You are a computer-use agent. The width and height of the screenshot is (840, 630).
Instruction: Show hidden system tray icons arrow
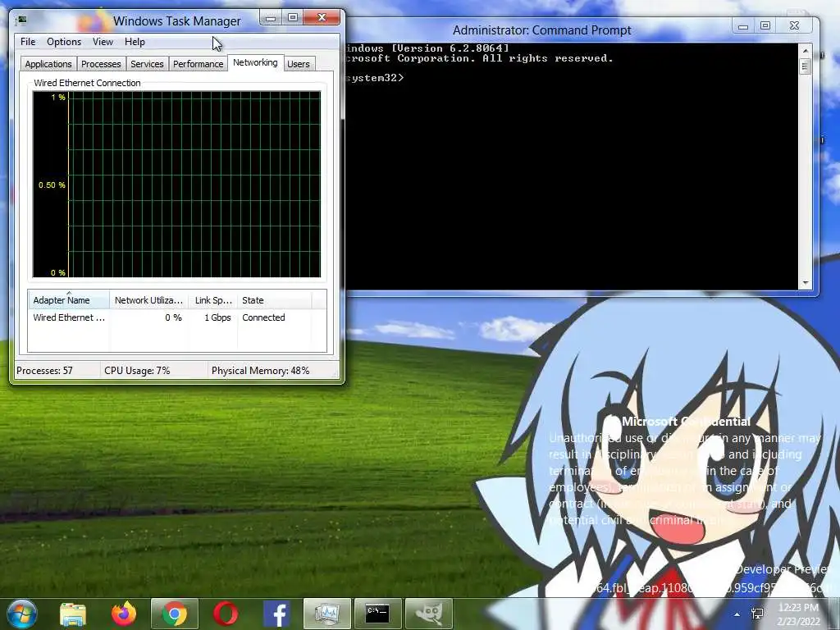[x=737, y=614]
